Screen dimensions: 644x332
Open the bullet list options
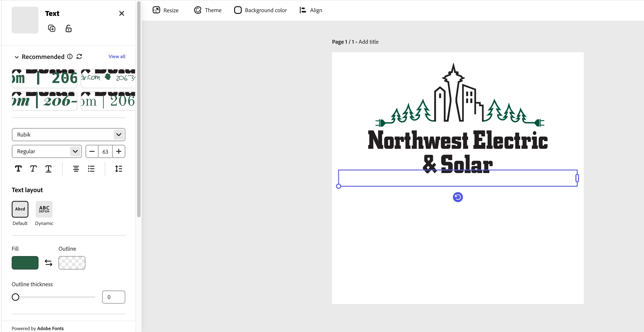[91, 169]
